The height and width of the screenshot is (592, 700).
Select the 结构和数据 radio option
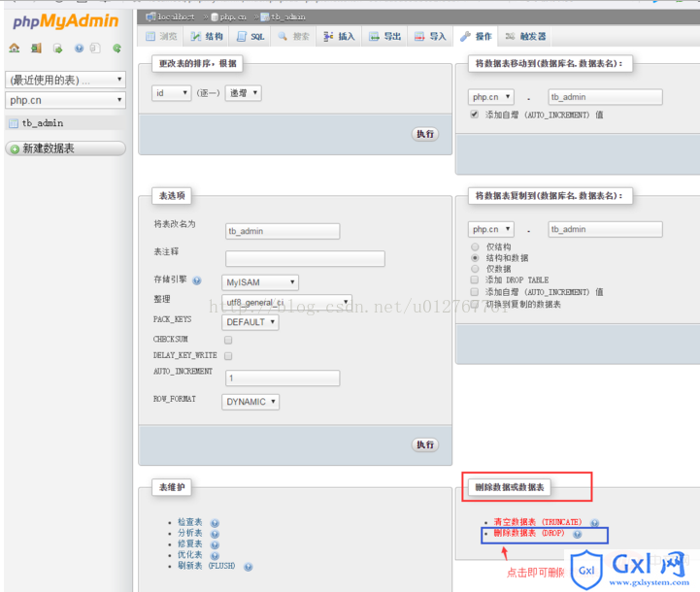(475, 258)
